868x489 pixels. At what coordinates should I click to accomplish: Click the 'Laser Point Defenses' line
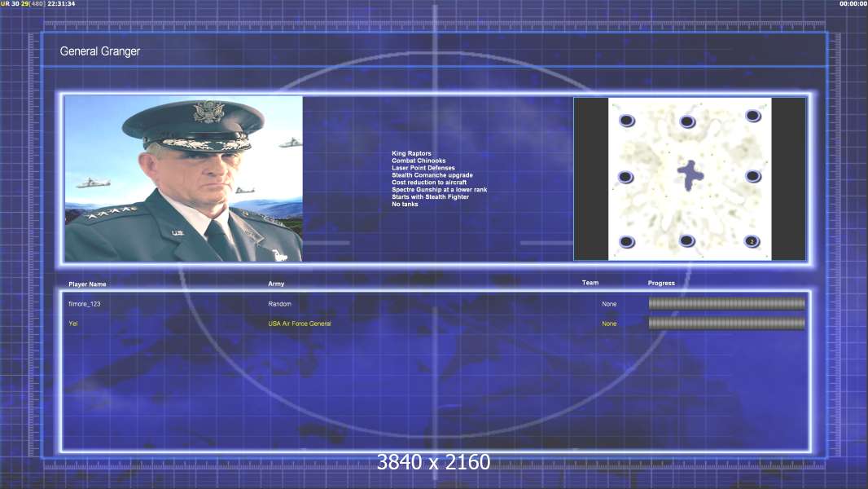pos(423,168)
